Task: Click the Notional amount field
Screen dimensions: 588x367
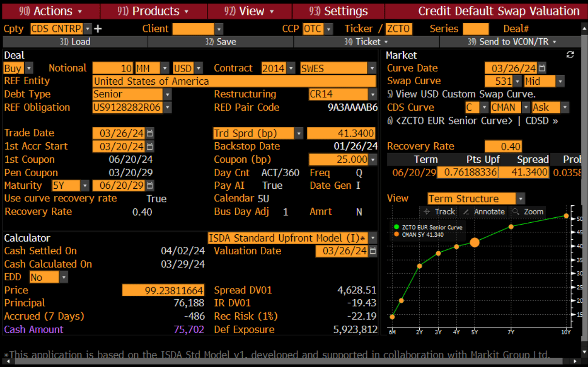Action: click(x=112, y=68)
